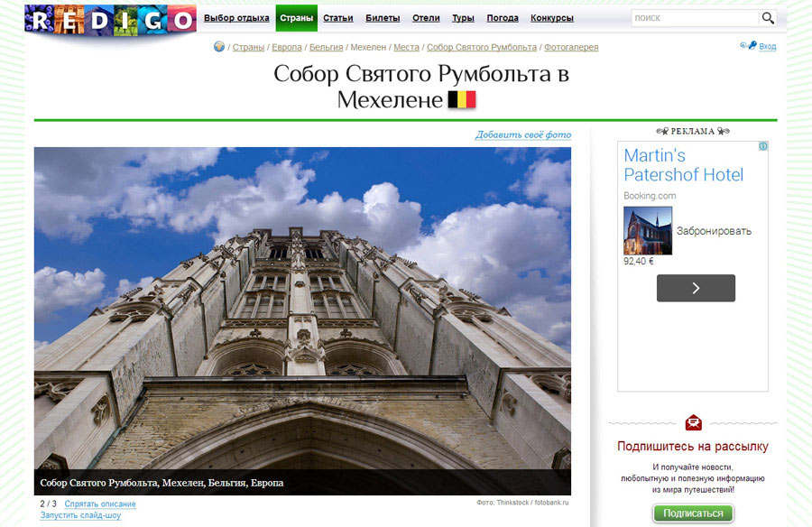The height and width of the screenshot is (527, 812).
Task: Click the Belgian flag icon
Action: click(x=462, y=99)
